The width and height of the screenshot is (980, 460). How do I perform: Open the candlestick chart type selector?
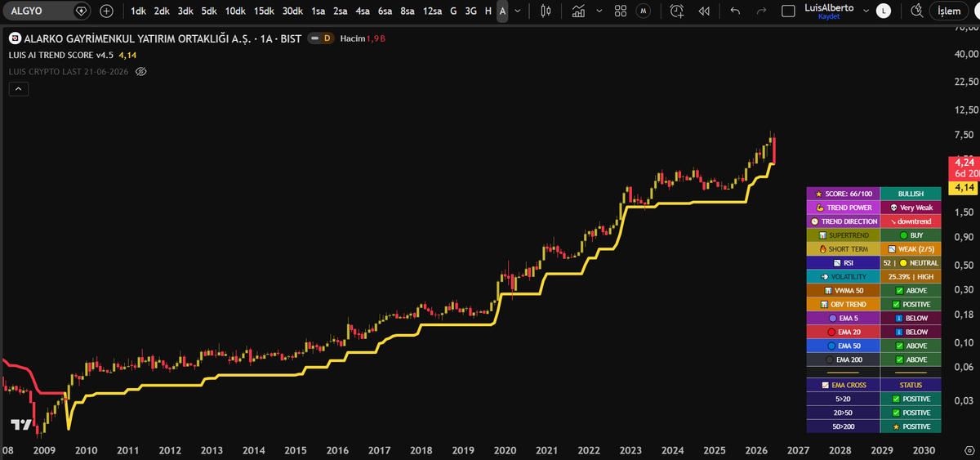[546, 11]
